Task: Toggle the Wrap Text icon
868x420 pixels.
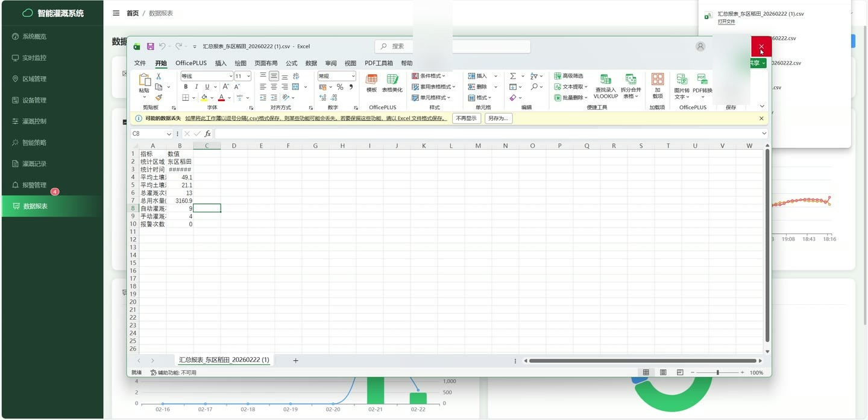Action: pos(295,76)
